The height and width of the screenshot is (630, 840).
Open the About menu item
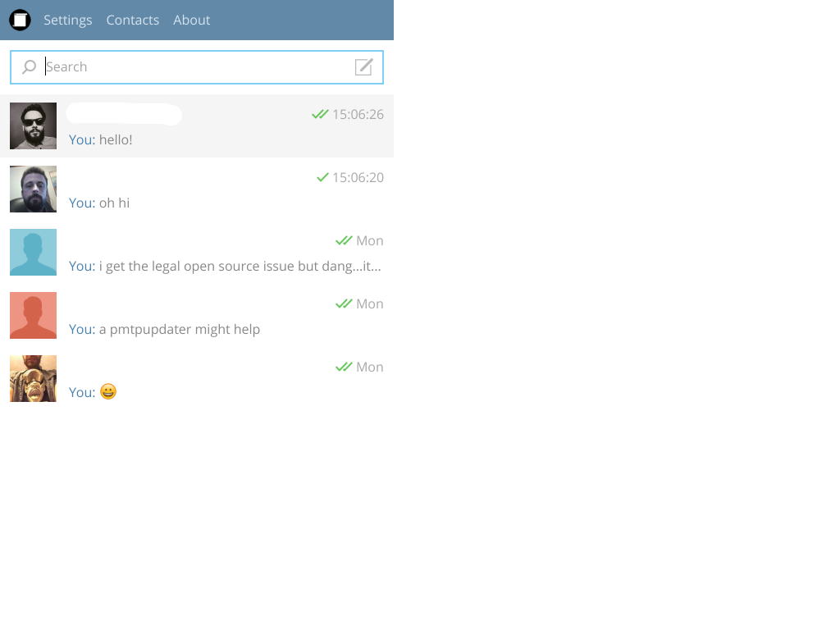click(191, 20)
